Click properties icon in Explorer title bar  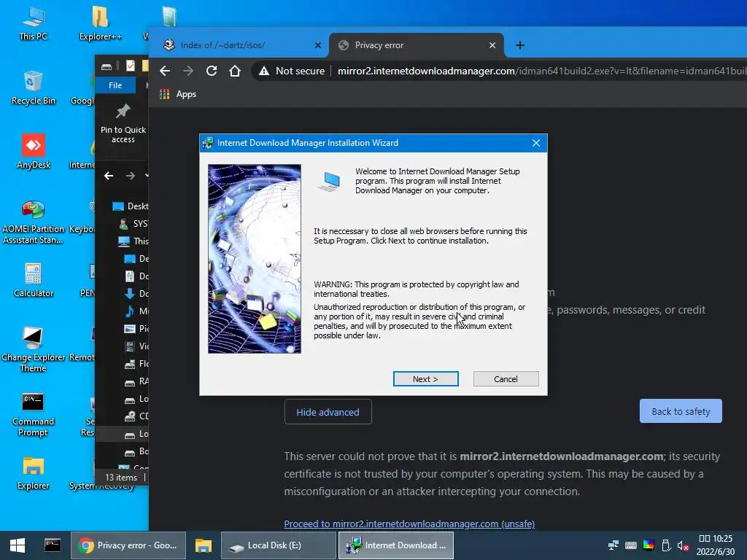(131, 66)
